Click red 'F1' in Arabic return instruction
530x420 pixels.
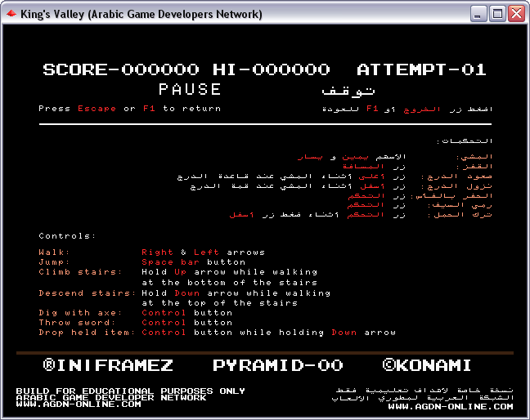(372, 109)
